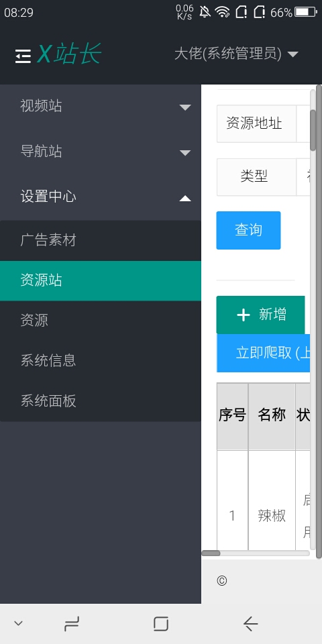
Task: Collapse sidebar with the hamburger menu icon
Action: click(x=23, y=56)
